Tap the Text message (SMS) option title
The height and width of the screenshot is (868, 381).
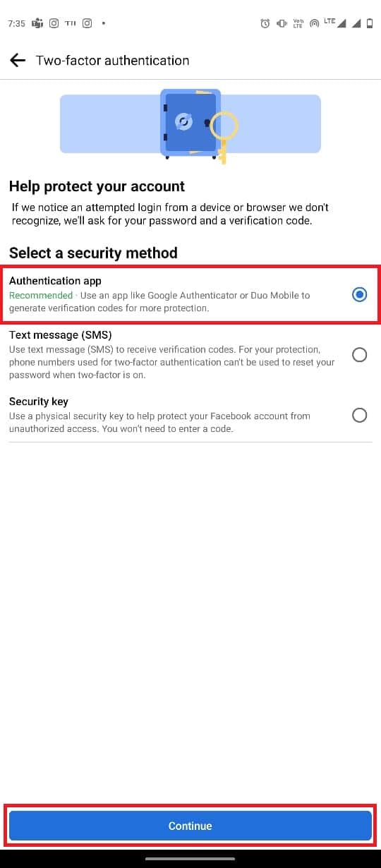(61, 334)
